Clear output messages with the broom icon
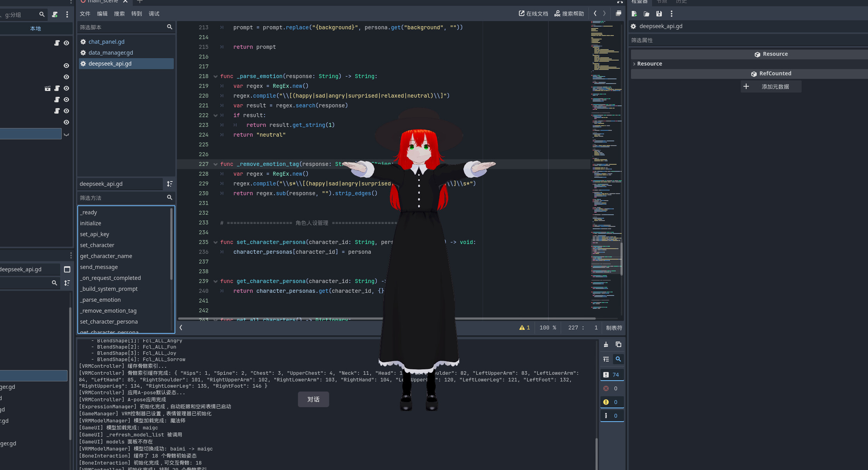 tap(606, 344)
